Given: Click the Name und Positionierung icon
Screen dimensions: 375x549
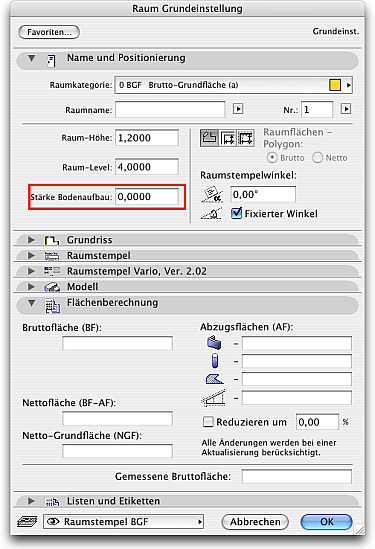Looking at the screenshot, I should coord(51,61).
